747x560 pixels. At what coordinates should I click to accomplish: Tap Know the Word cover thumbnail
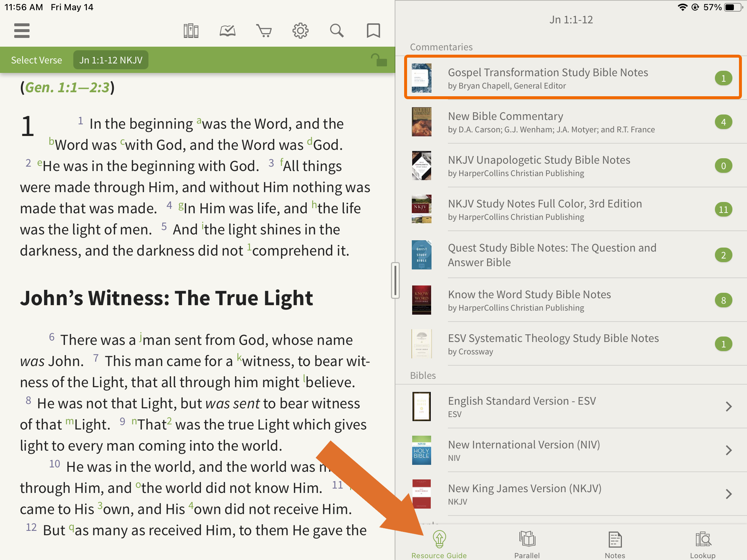tap(421, 300)
